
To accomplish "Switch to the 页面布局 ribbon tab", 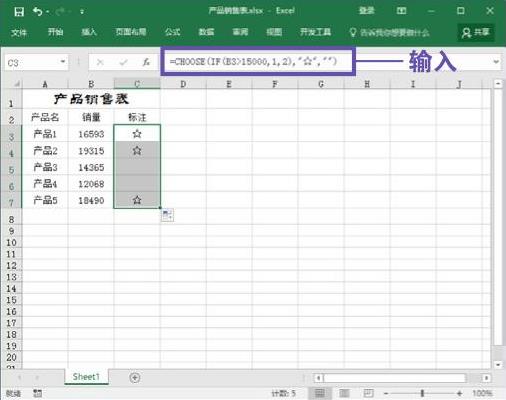I will tap(131, 32).
